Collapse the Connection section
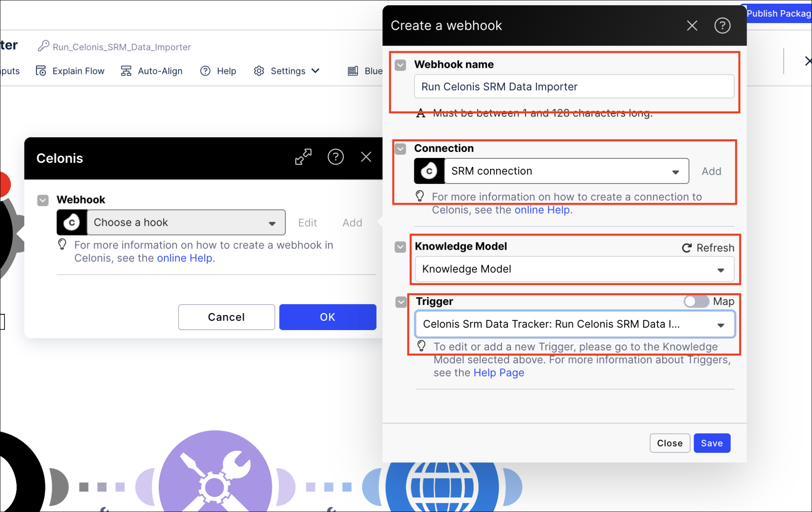 (x=401, y=149)
